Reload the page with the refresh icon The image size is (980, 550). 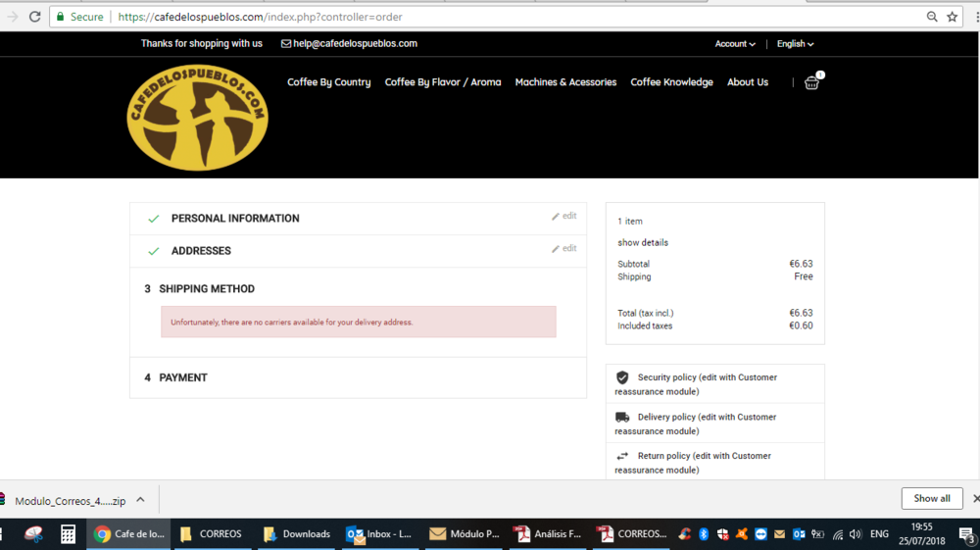[x=35, y=17]
